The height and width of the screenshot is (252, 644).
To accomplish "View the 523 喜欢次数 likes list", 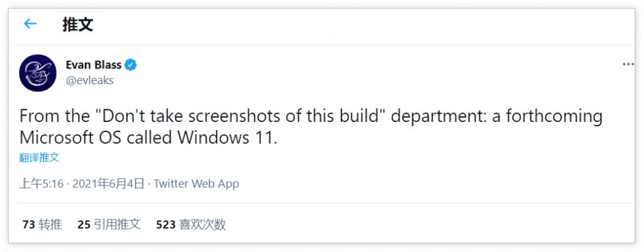I will coord(191,224).
